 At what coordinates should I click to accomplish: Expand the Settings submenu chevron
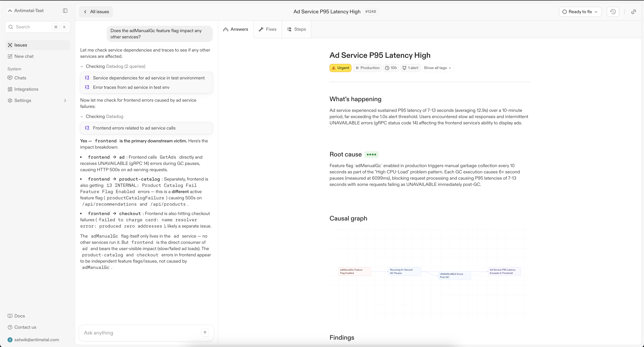[x=65, y=101]
